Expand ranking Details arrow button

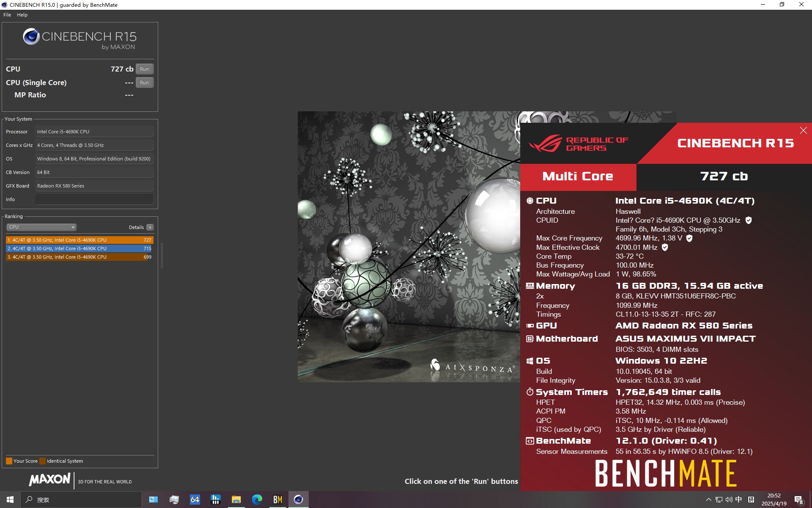click(150, 227)
